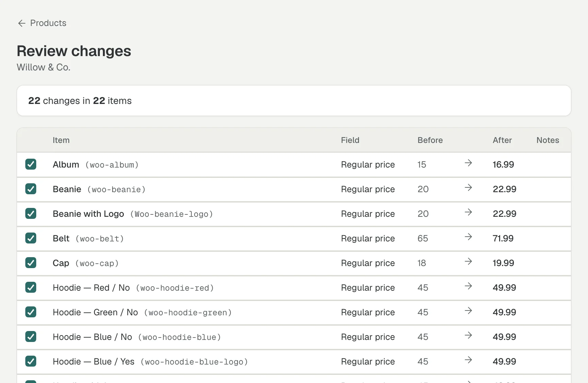This screenshot has width=588, height=383.
Task: Click the Field column header
Action: click(350, 140)
